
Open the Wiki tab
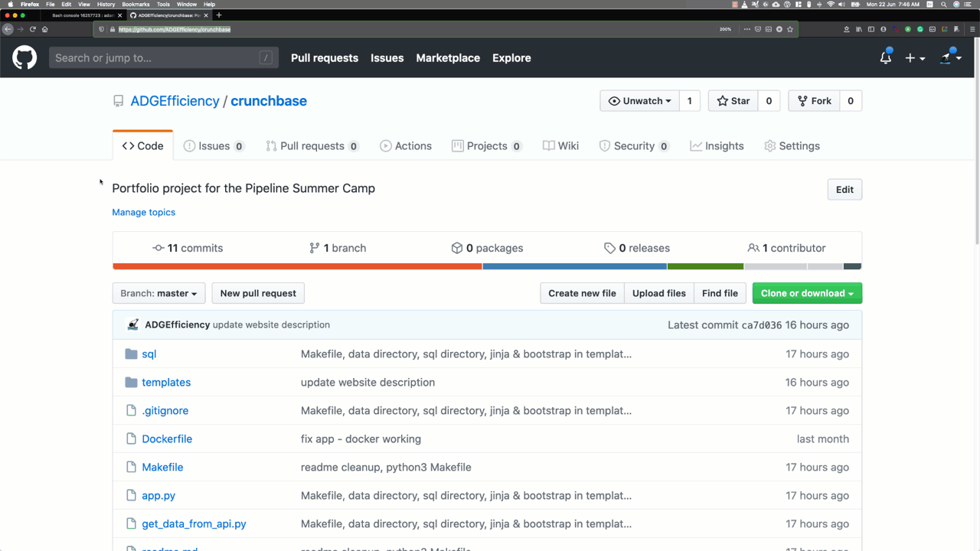(x=560, y=145)
